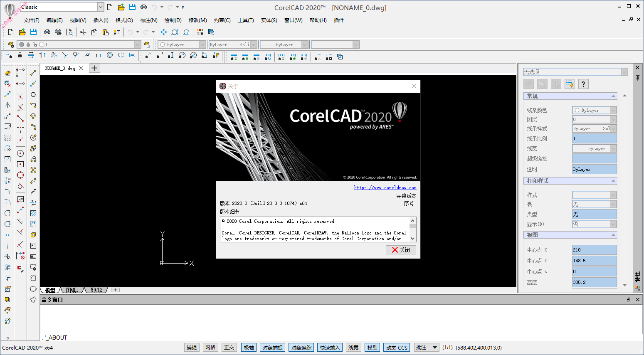Click the Cut scissors icon in standard toolbar
This screenshot has width=644, height=355.
pos(83,32)
